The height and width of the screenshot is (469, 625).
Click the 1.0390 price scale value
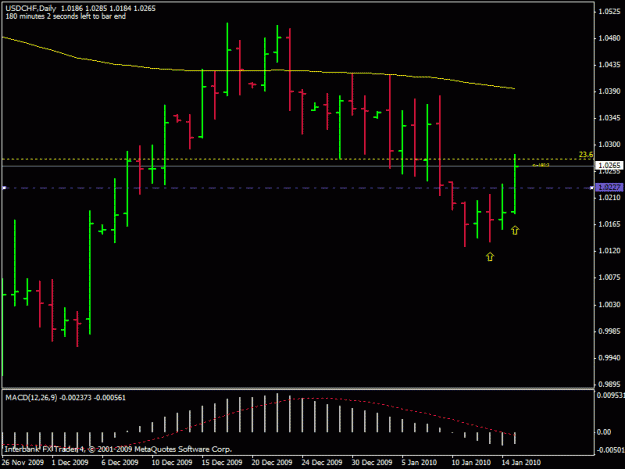coord(610,91)
